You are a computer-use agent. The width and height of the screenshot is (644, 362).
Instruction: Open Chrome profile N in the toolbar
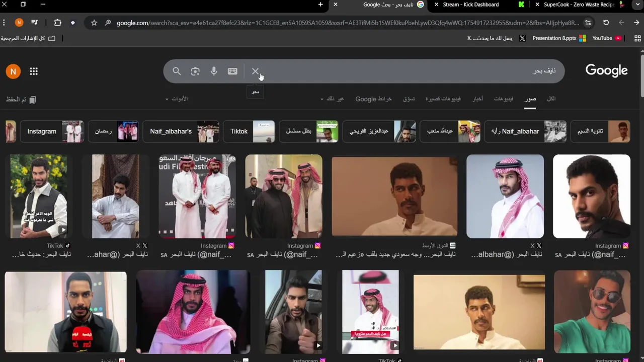19,23
